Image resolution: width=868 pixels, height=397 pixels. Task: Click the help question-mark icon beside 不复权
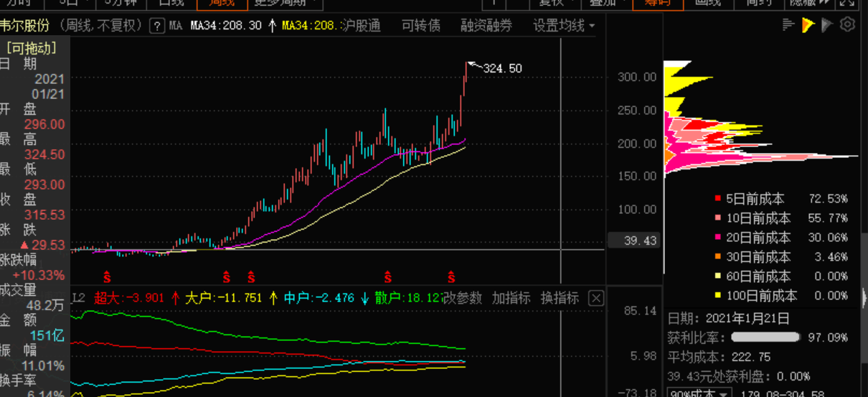(157, 27)
